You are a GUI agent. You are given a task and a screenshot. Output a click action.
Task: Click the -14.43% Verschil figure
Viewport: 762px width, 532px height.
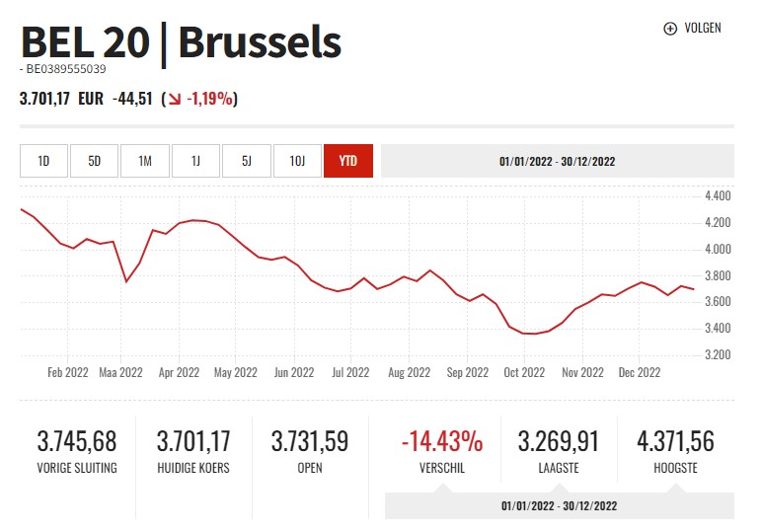[x=442, y=440]
